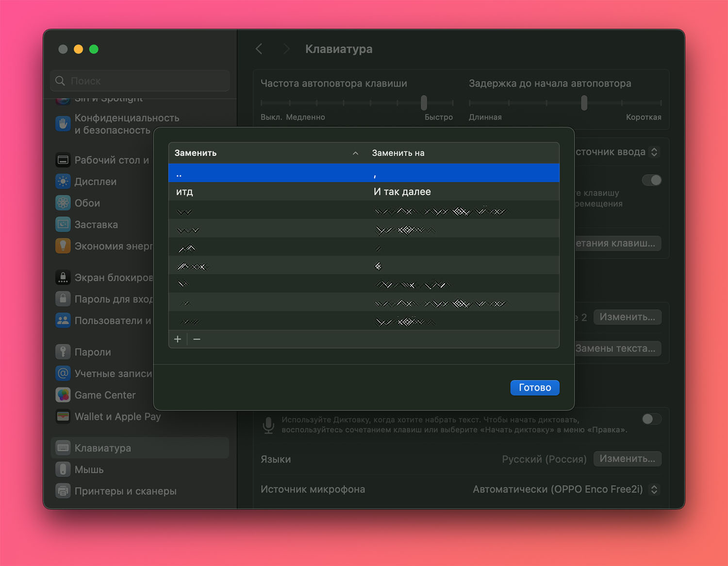The width and height of the screenshot is (728, 566).
Task: Open microphone source dropdown
Action: click(x=654, y=489)
